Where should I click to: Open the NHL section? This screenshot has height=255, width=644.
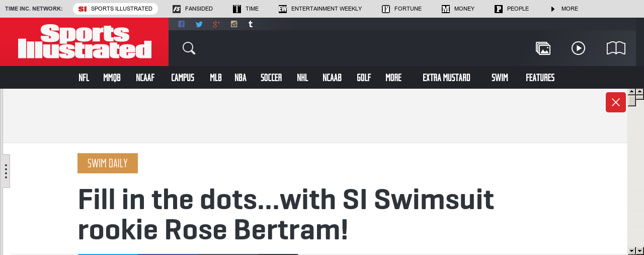(302, 78)
